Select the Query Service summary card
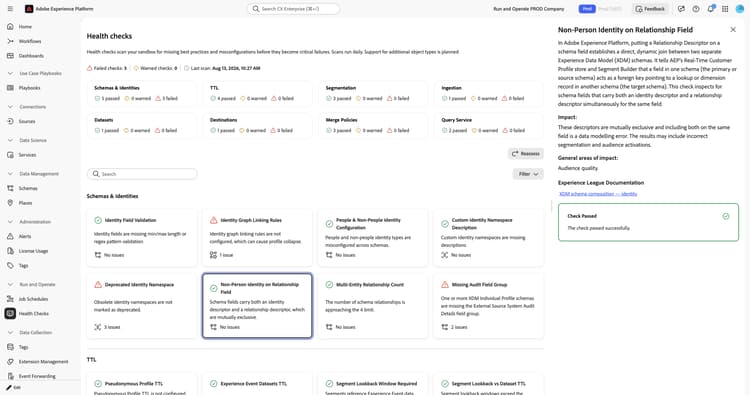This screenshot has height=395, width=750. (x=489, y=125)
